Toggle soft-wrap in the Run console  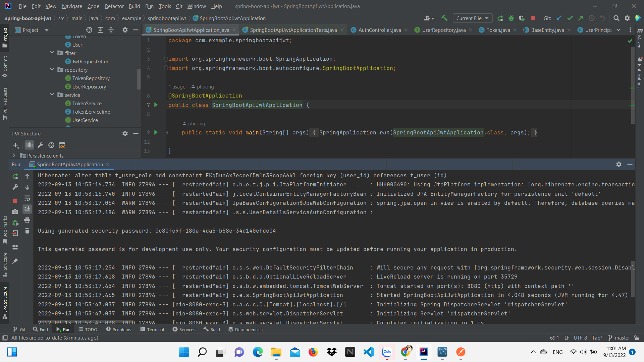click(27, 198)
